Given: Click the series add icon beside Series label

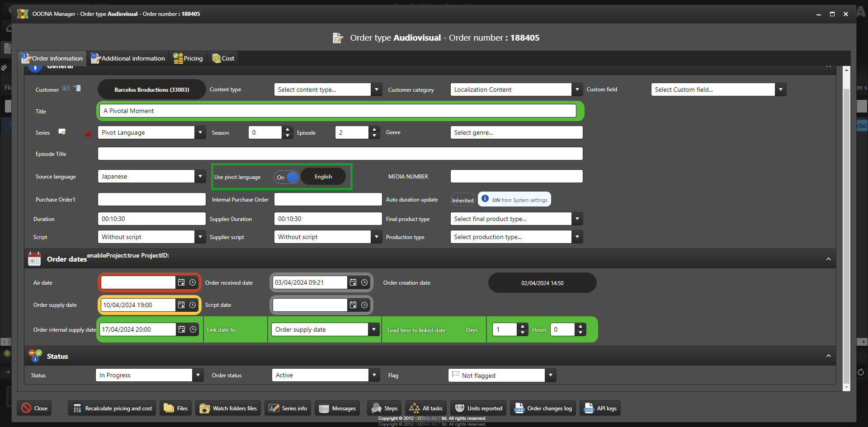Looking at the screenshot, I should [x=62, y=132].
